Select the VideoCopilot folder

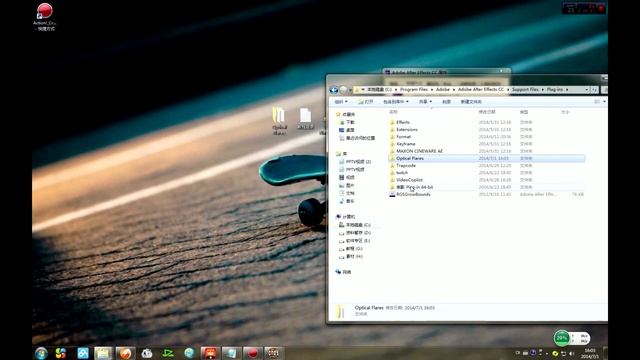pyautogui.click(x=409, y=180)
